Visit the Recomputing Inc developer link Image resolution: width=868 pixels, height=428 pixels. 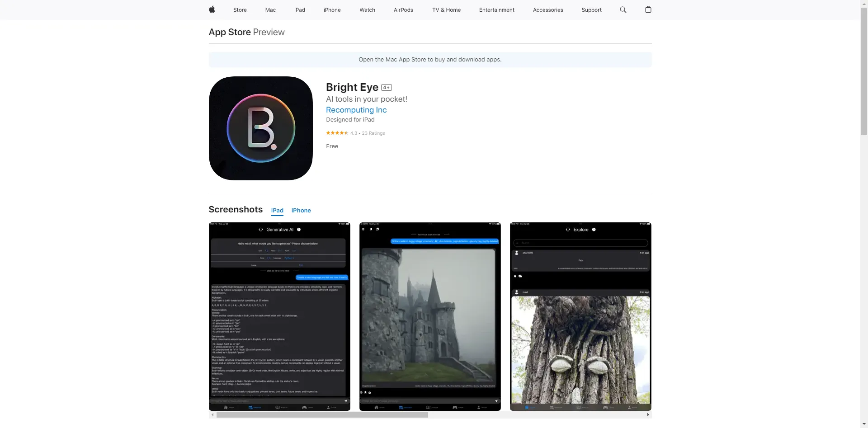[356, 110]
